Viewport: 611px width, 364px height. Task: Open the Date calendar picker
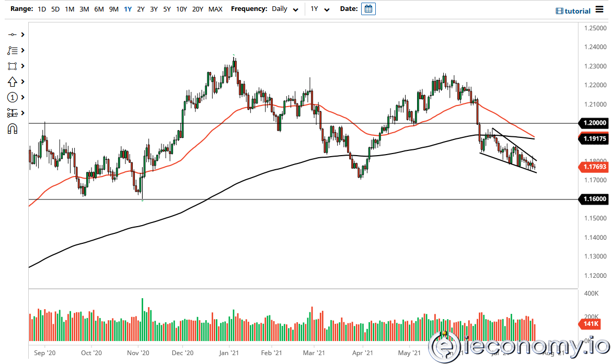pyautogui.click(x=368, y=9)
